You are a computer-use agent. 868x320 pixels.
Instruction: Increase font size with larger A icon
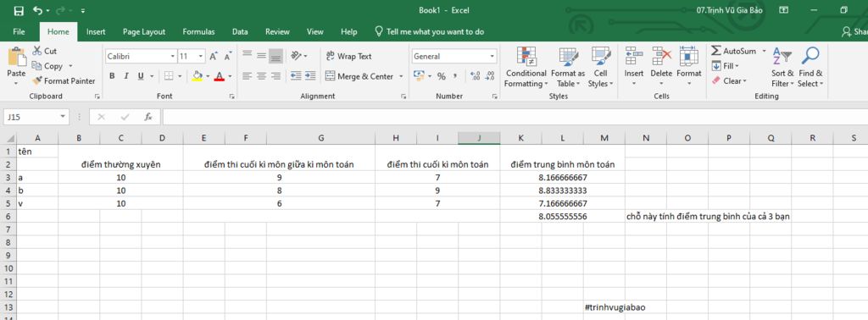click(x=213, y=57)
